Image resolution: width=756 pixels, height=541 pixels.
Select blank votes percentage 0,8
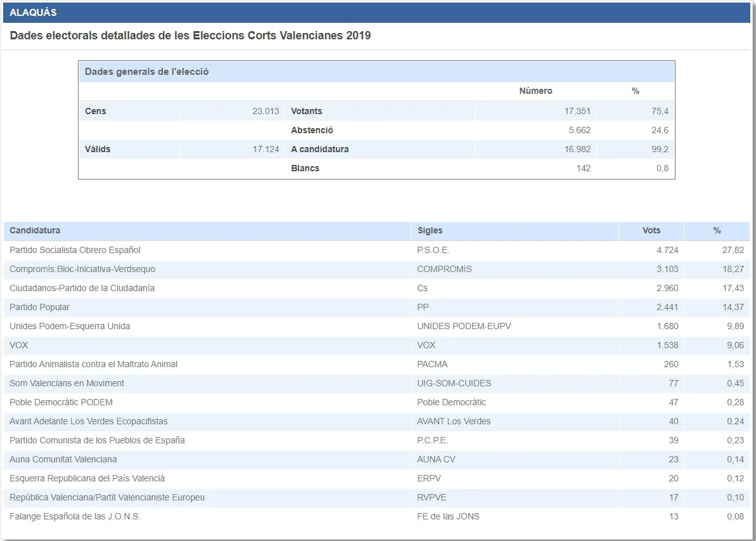(662, 168)
